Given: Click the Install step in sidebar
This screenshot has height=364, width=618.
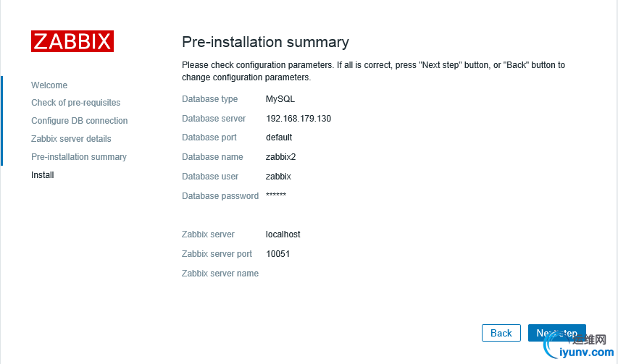Looking at the screenshot, I should [43, 175].
